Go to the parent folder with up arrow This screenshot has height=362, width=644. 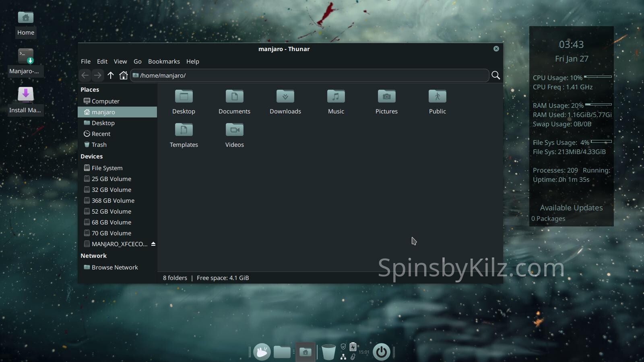tap(111, 75)
